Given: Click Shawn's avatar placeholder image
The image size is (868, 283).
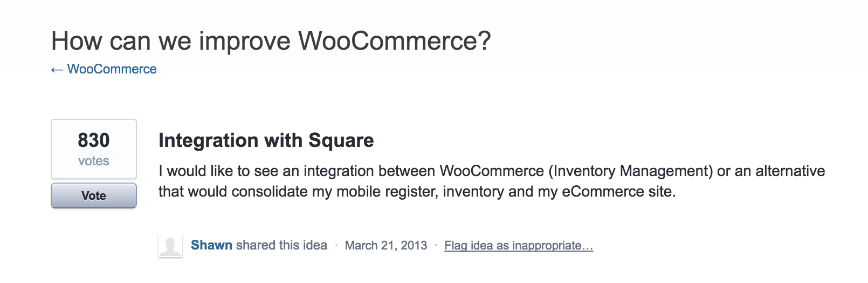Looking at the screenshot, I should click(x=170, y=246).
